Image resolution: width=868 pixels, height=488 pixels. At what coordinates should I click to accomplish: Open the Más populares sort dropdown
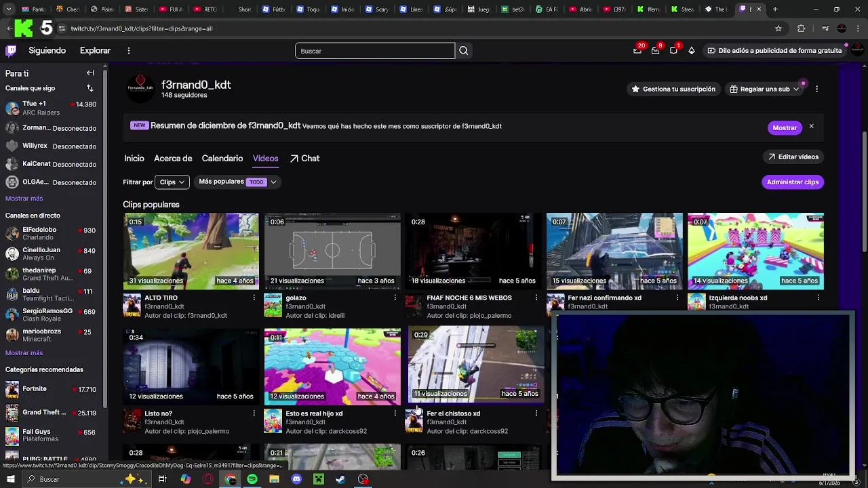[x=238, y=182]
